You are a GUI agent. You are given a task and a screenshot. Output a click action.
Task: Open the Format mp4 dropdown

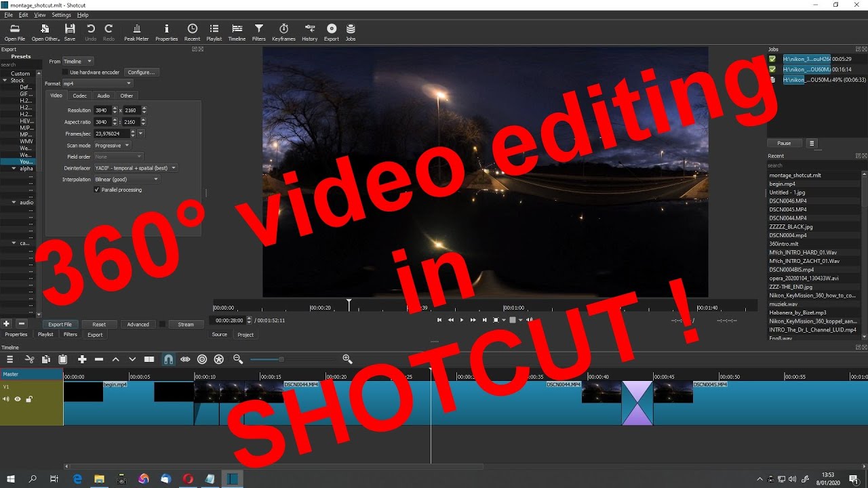point(97,83)
